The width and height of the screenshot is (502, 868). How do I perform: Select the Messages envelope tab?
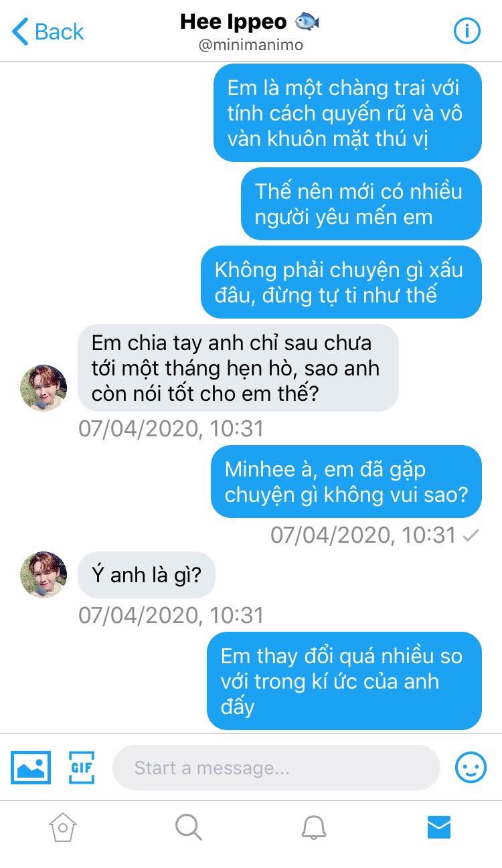[439, 827]
